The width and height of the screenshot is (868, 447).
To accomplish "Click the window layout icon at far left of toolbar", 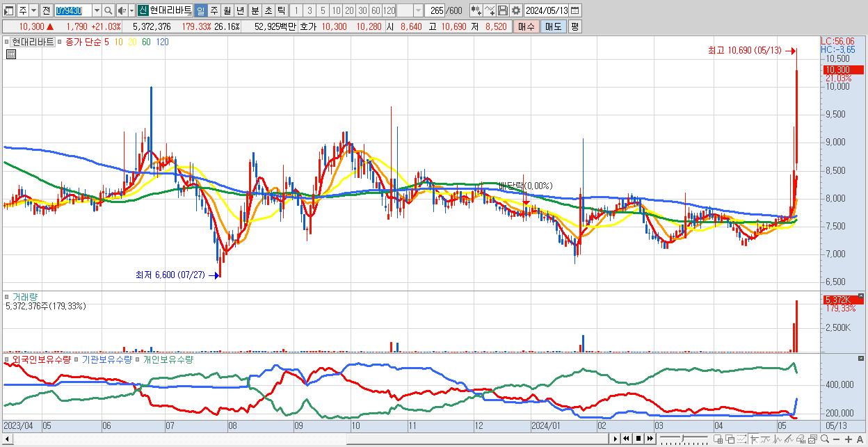I will click(x=9, y=10).
